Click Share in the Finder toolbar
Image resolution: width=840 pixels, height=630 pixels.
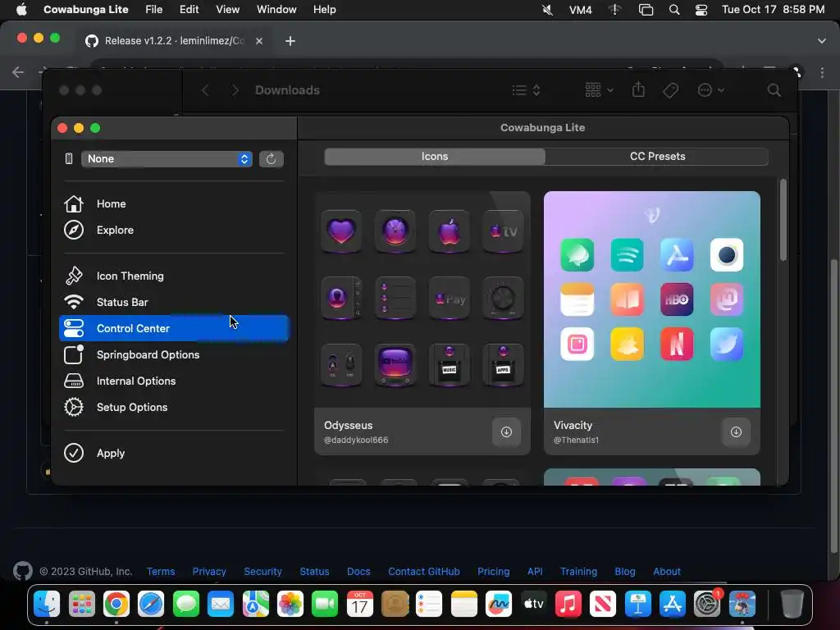point(638,89)
